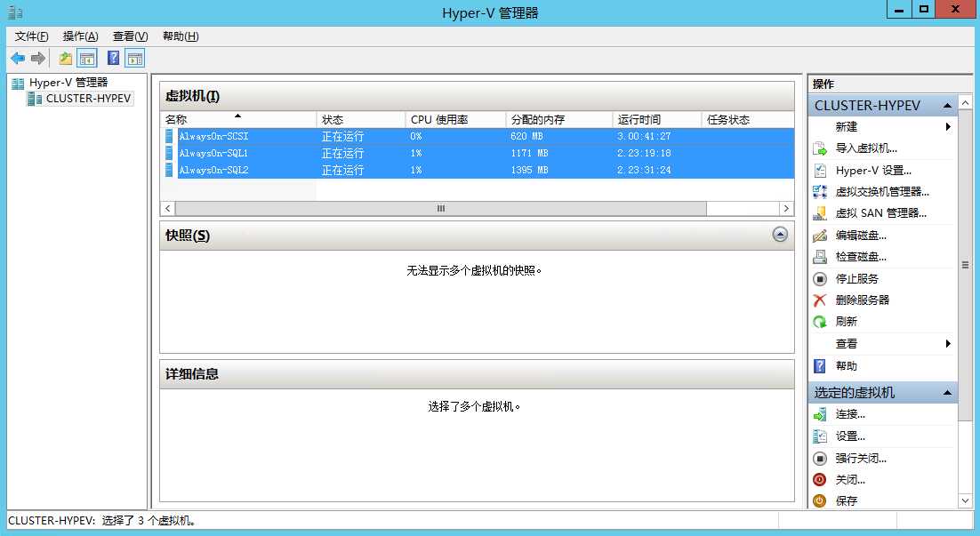The width and height of the screenshot is (980, 536).
Task: Expand the 新建 submenu in actions
Action: 948,127
